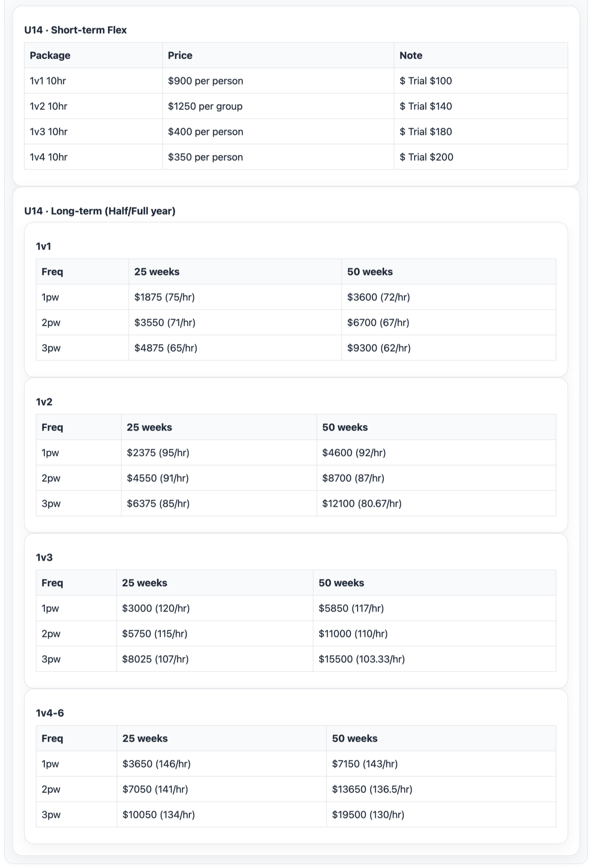Image resolution: width=592 pixels, height=868 pixels.
Task: Click the 'Package' column header
Action: tap(93, 55)
